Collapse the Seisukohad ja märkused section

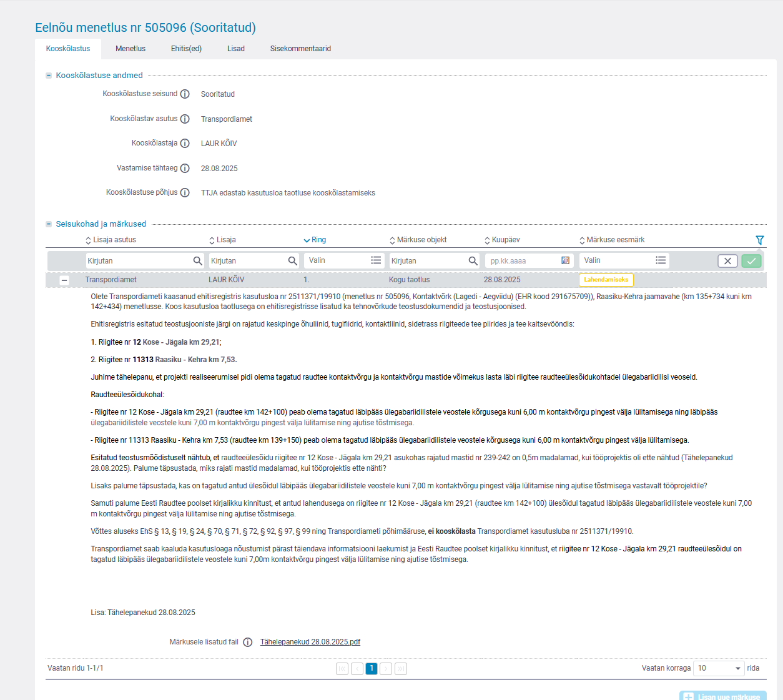(x=49, y=224)
